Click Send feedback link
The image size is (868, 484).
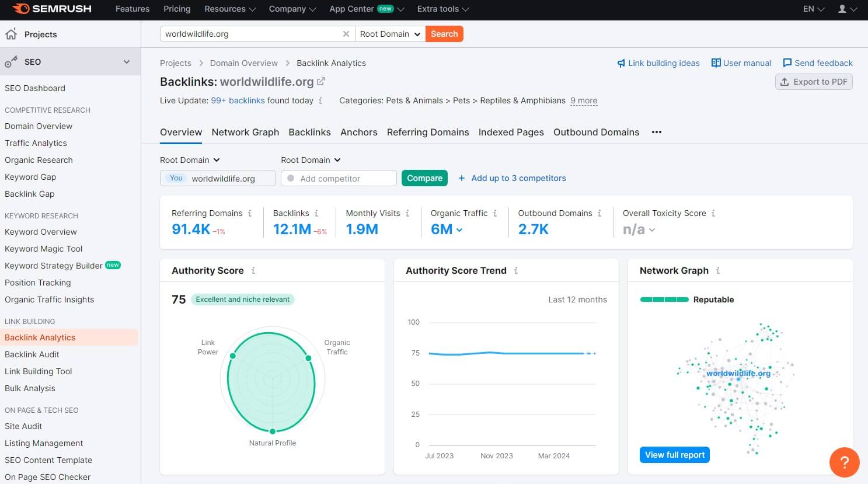click(x=818, y=63)
